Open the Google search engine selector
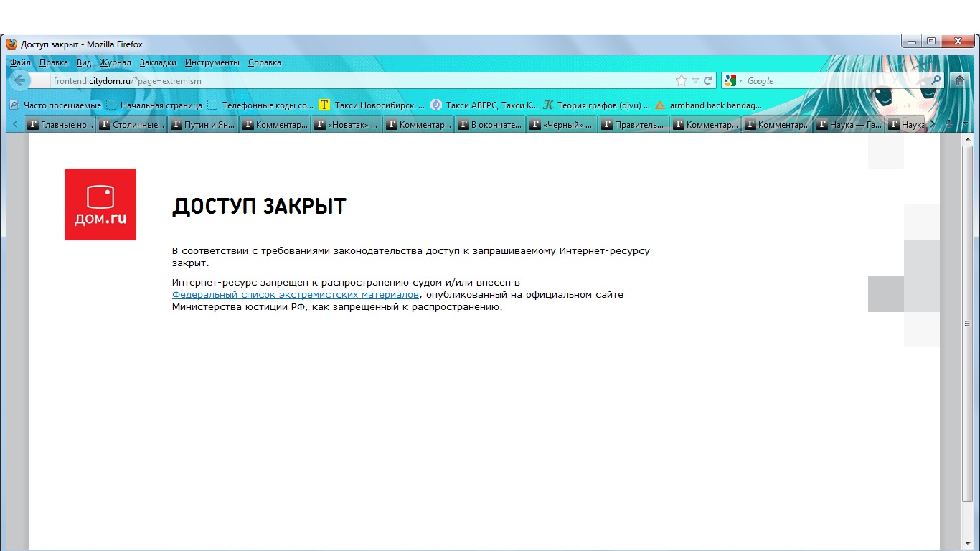Screen dimensions: 980x551 (732, 81)
